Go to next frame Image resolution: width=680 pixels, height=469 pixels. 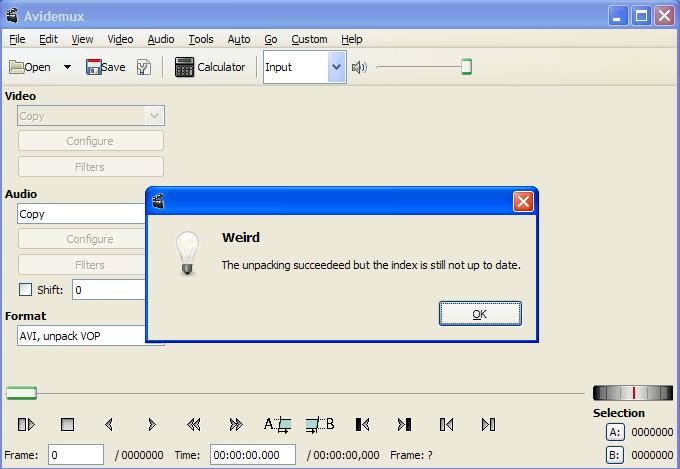(151, 424)
